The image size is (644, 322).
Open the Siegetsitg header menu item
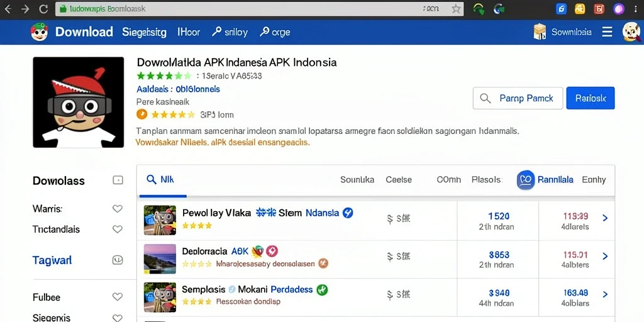click(x=144, y=32)
